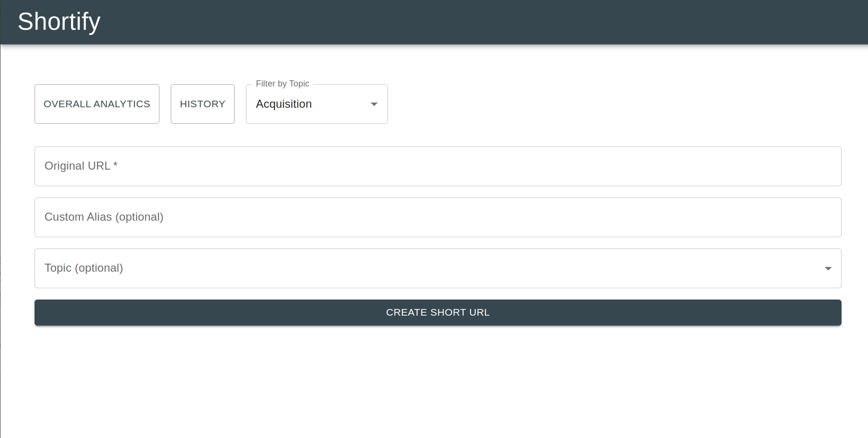Click the Custom Alias (optional) placeholder text
This screenshot has height=438, width=868.
coord(104,217)
